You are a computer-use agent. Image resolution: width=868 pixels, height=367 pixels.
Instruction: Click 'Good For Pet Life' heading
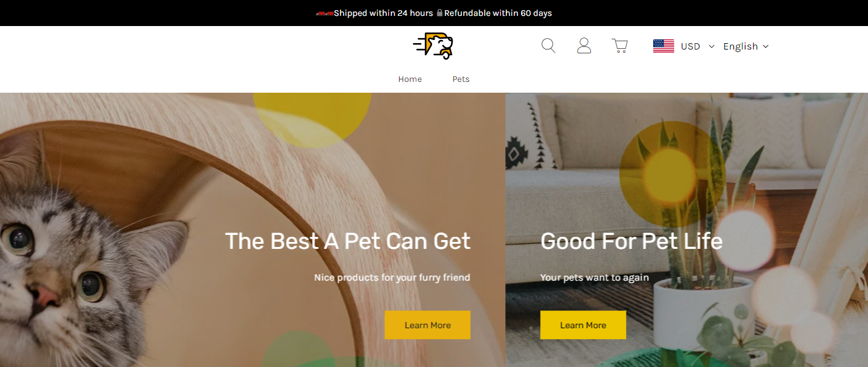pyautogui.click(x=632, y=241)
